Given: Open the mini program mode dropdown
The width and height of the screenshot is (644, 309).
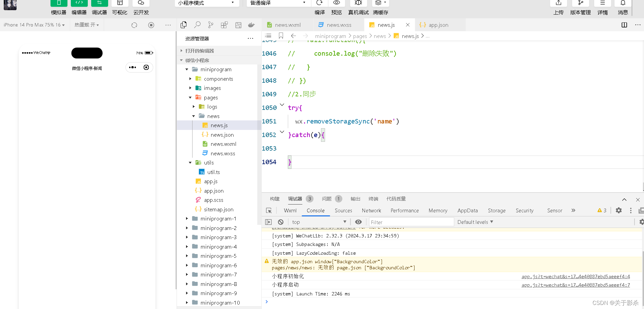Looking at the screenshot, I should [x=207, y=3].
